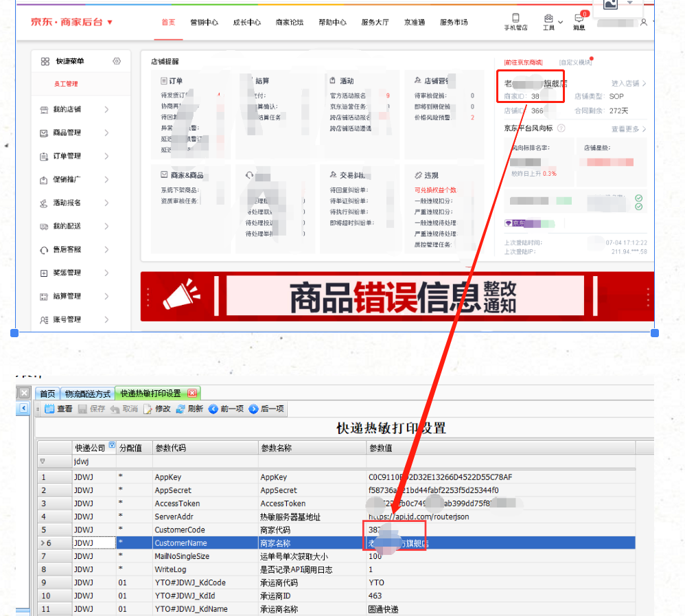The height and width of the screenshot is (616, 685).
Task: Expand 订单管理 menu chevron
Action: pyautogui.click(x=106, y=157)
